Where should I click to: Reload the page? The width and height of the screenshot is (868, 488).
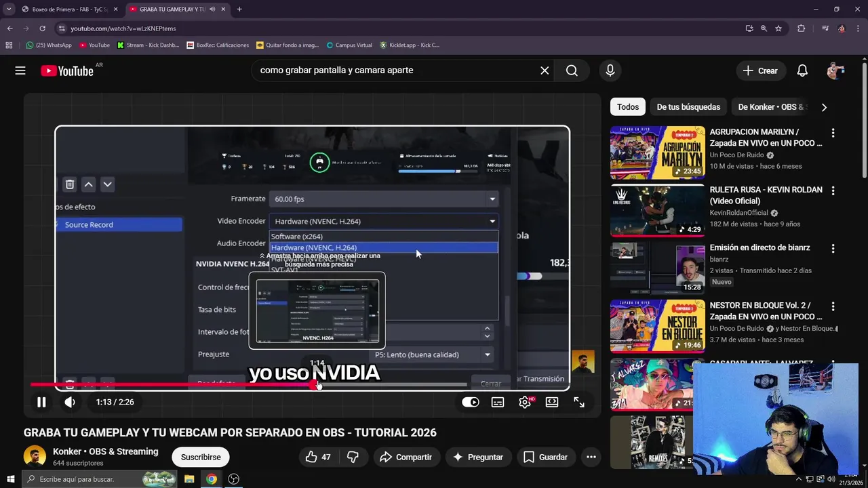click(42, 28)
